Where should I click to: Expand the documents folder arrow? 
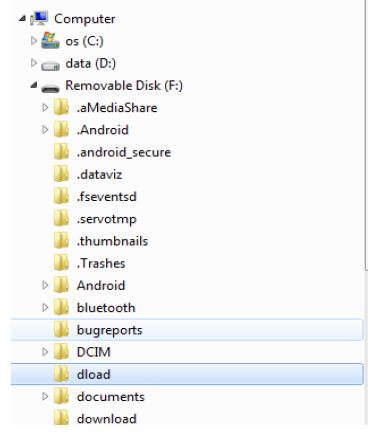point(45,396)
